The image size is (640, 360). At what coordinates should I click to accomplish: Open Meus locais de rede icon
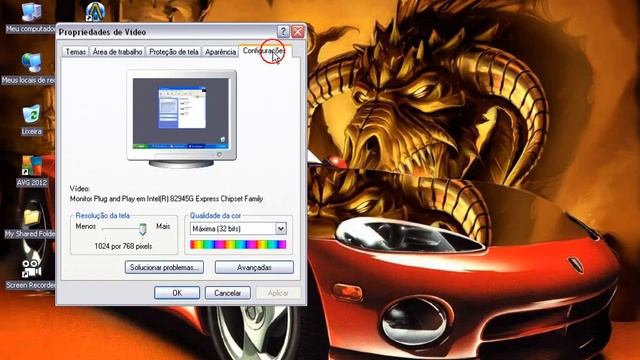pos(31,63)
